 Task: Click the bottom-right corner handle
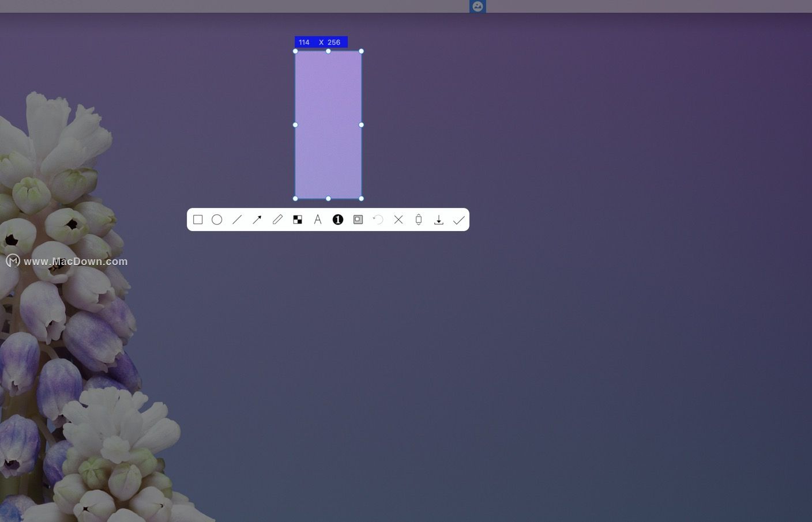362,198
